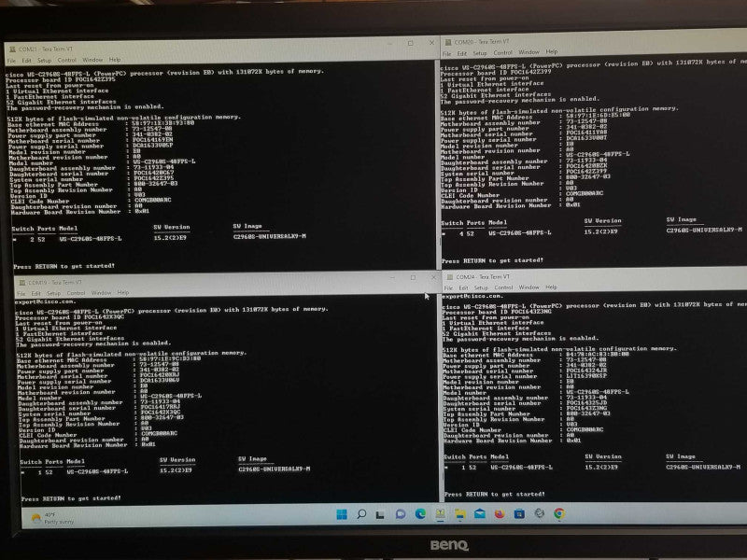Open the Settings gear on the taskbar
Viewport: 747px width, 560px height.
pyautogui.click(x=540, y=512)
